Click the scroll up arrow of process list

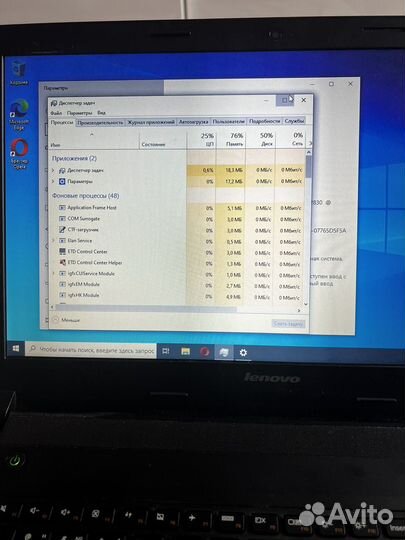[308, 152]
